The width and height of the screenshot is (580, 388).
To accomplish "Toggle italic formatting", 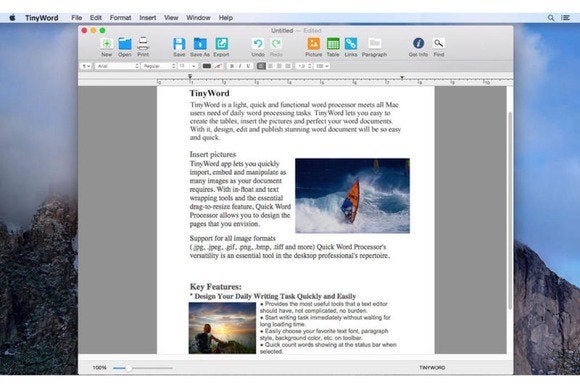I will tap(240, 66).
